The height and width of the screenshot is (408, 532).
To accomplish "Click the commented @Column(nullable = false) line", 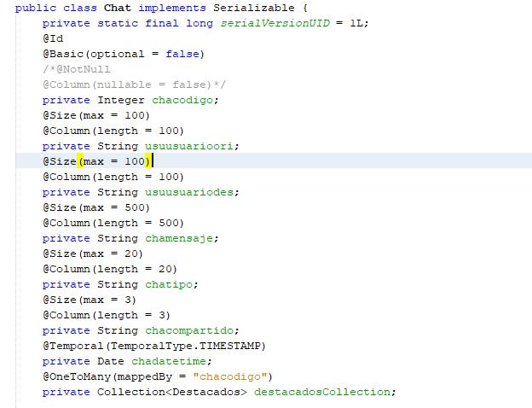I will click(134, 85).
